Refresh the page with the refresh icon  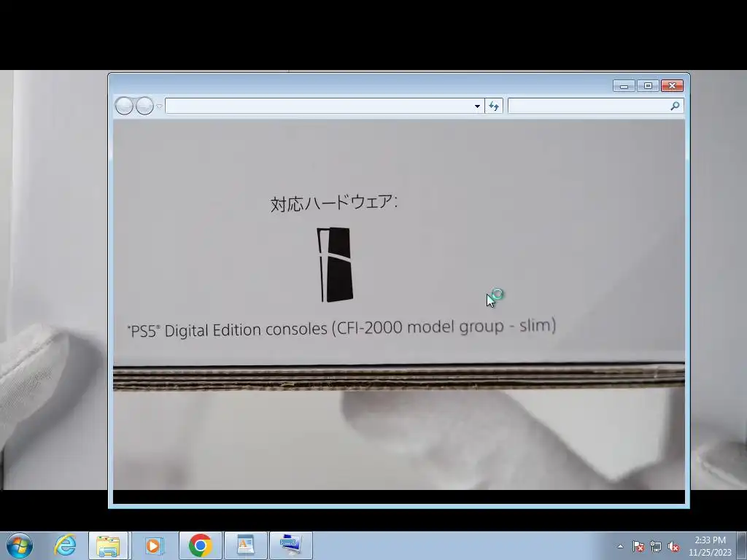click(494, 106)
